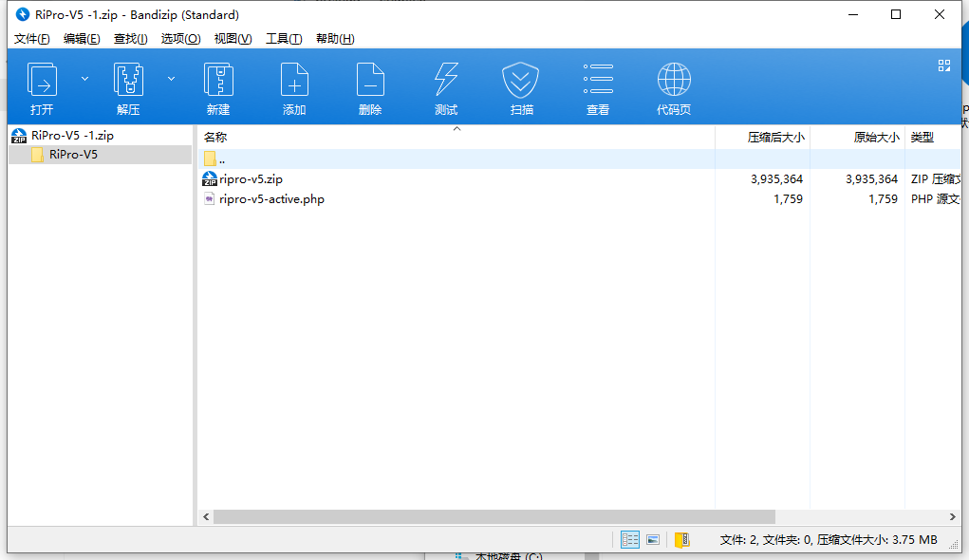Switch to details list view in status bar
Image resolution: width=969 pixels, height=560 pixels.
point(630,540)
